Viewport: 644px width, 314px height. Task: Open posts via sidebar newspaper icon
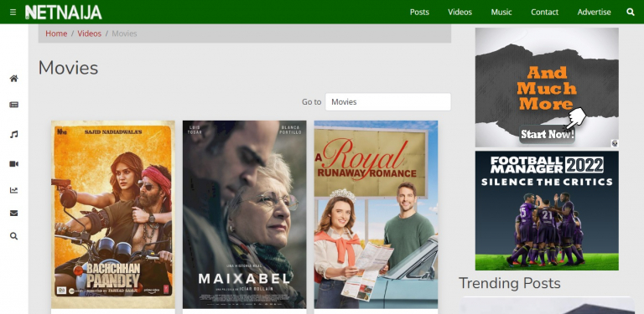click(14, 105)
